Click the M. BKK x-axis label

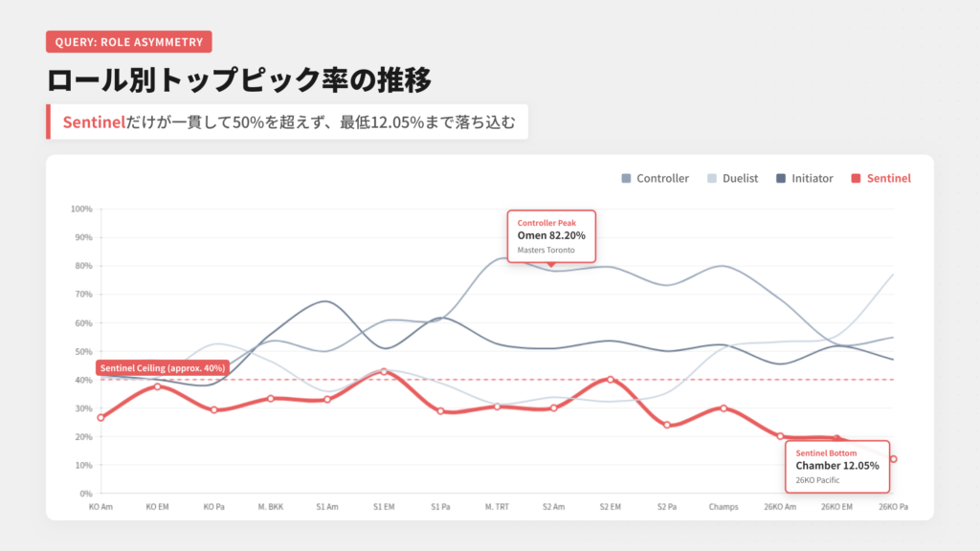pyautogui.click(x=271, y=506)
